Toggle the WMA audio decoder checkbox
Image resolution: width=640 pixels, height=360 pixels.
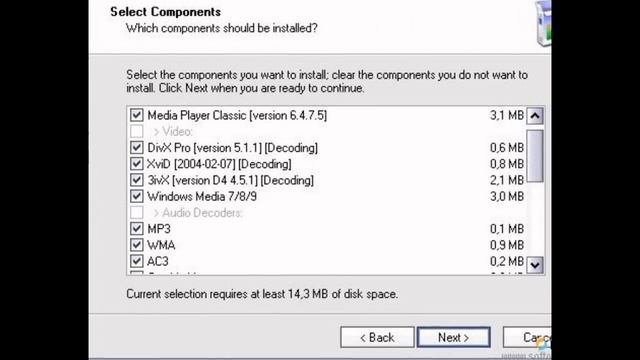(x=137, y=245)
